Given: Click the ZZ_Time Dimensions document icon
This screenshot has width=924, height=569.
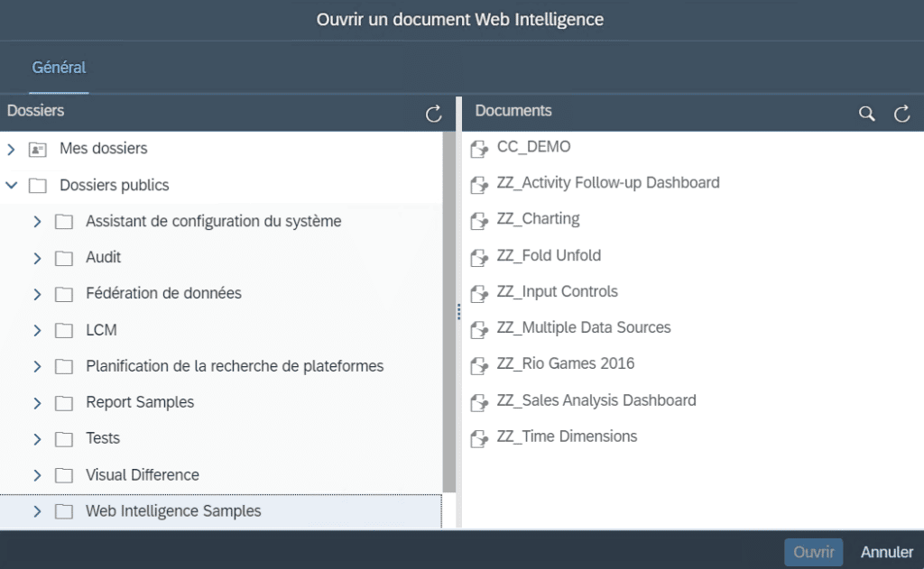Looking at the screenshot, I should 479,438.
